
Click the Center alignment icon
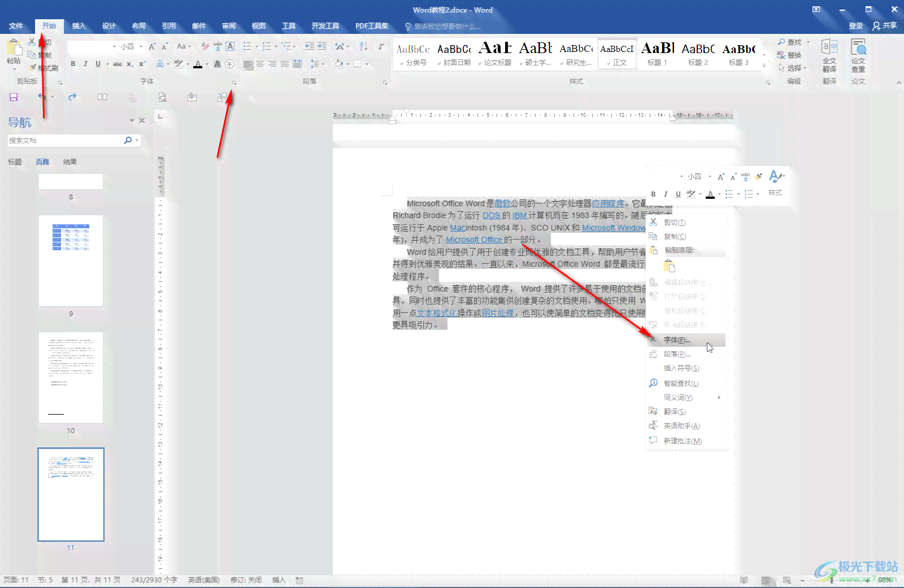point(260,64)
